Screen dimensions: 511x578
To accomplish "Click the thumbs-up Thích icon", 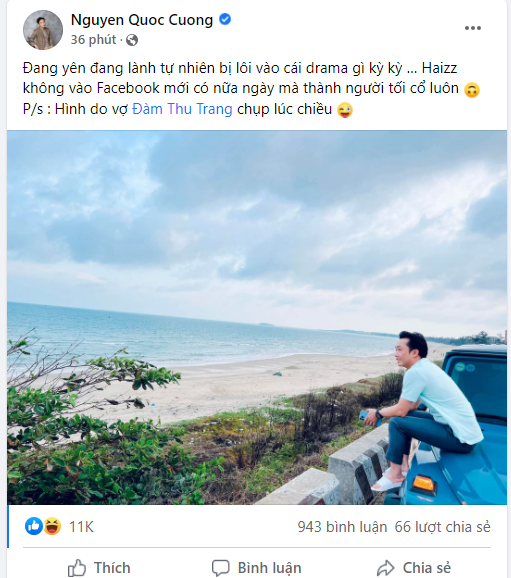I will (x=77, y=568).
